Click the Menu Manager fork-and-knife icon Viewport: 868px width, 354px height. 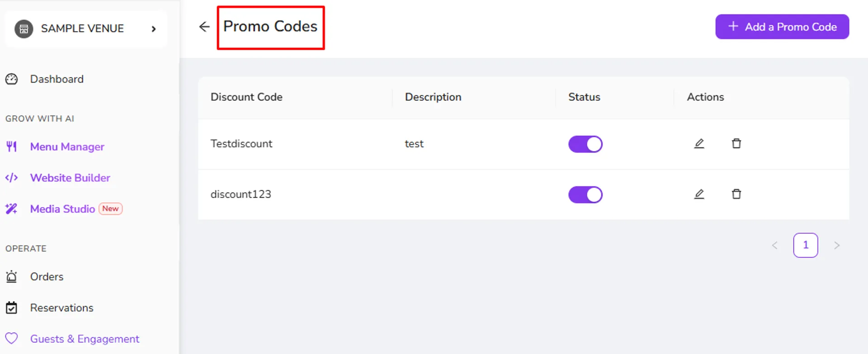(x=11, y=146)
